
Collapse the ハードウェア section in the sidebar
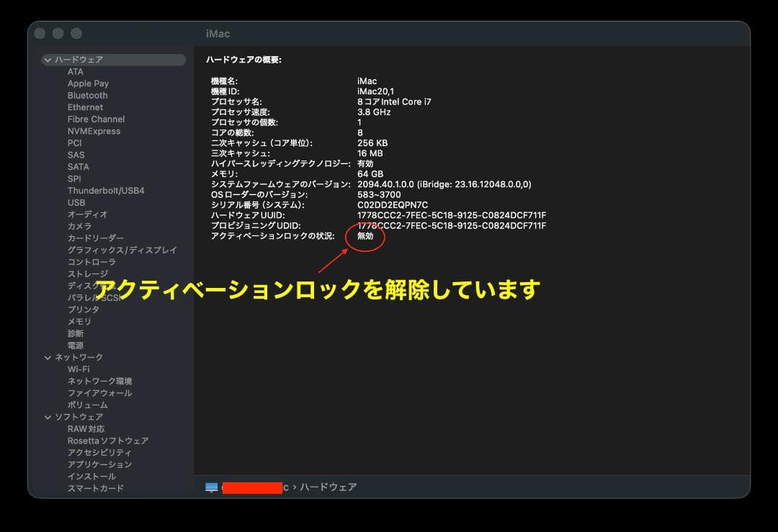point(48,60)
